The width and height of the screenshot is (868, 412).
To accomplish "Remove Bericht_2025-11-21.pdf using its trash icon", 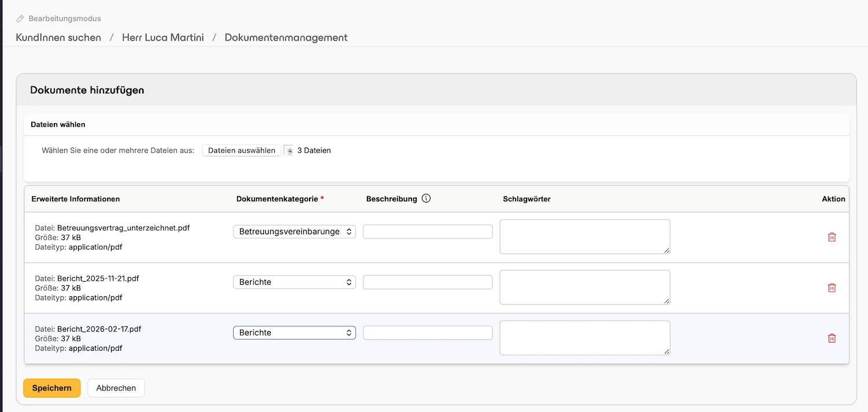I will (832, 288).
